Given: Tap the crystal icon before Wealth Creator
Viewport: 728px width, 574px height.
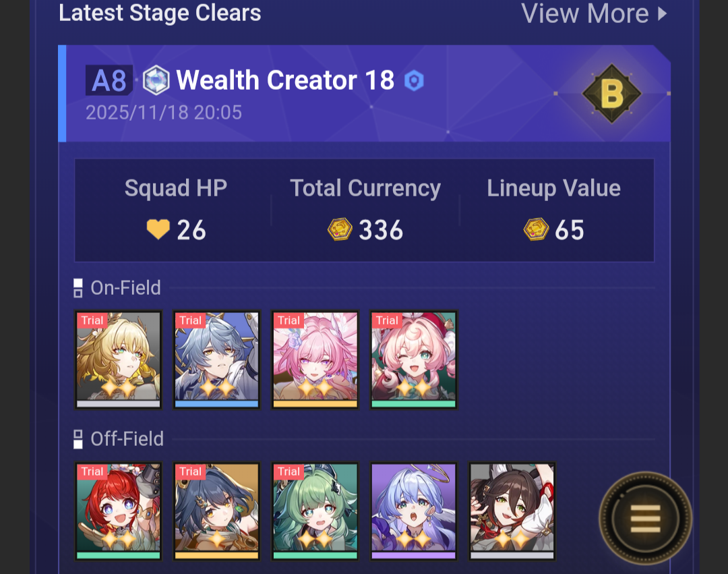Looking at the screenshot, I should 156,80.
